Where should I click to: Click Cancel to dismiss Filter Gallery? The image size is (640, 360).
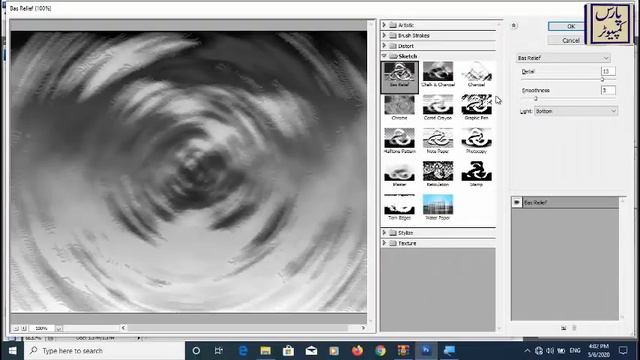pos(570,40)
